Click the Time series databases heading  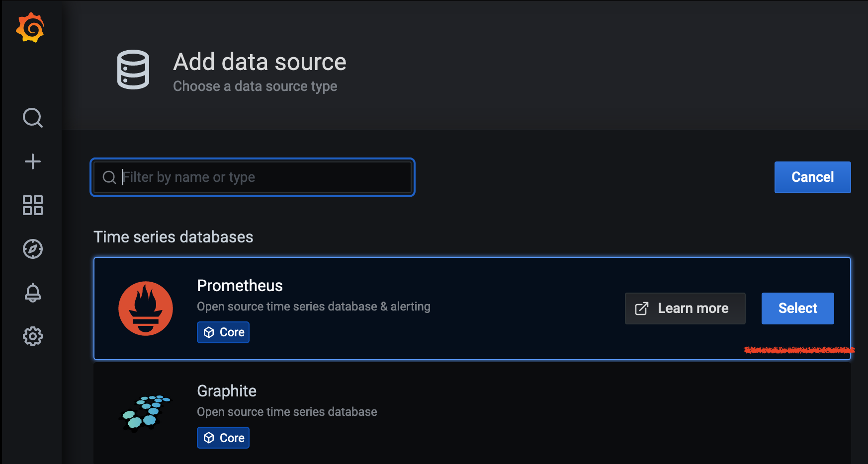coord(174,237)
